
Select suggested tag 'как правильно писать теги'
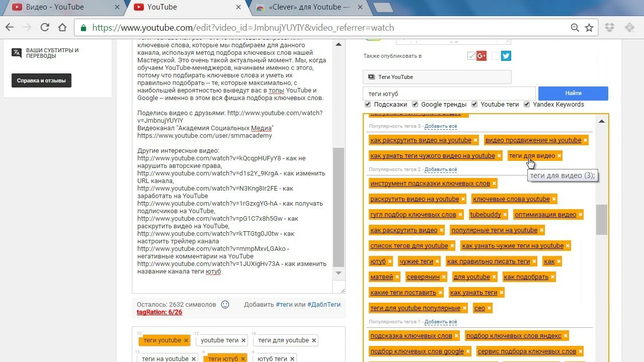click(x=489, y=261)
